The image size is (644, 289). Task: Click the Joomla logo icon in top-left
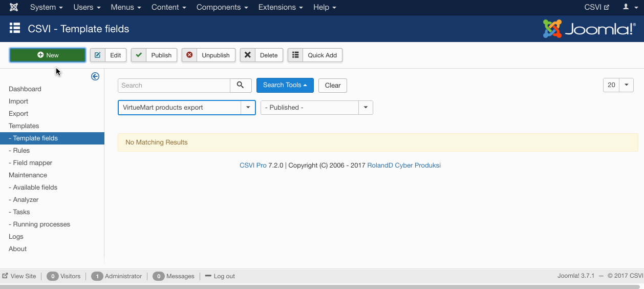[14, 7]
